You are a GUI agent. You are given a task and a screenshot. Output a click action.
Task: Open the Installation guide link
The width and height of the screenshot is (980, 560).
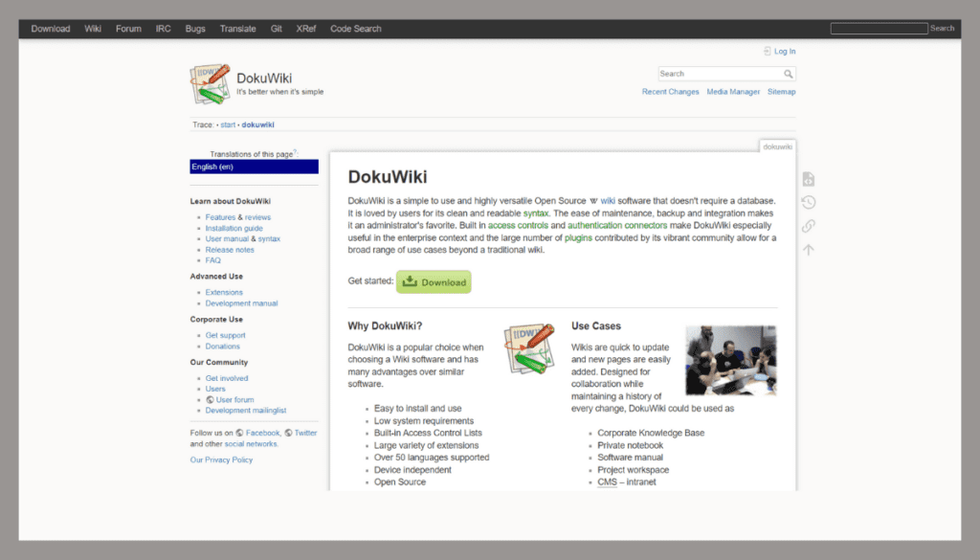(234, 228)
